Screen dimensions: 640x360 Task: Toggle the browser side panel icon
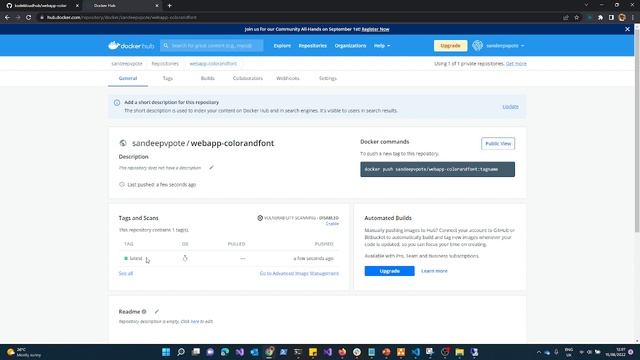[x=611, y=18]
